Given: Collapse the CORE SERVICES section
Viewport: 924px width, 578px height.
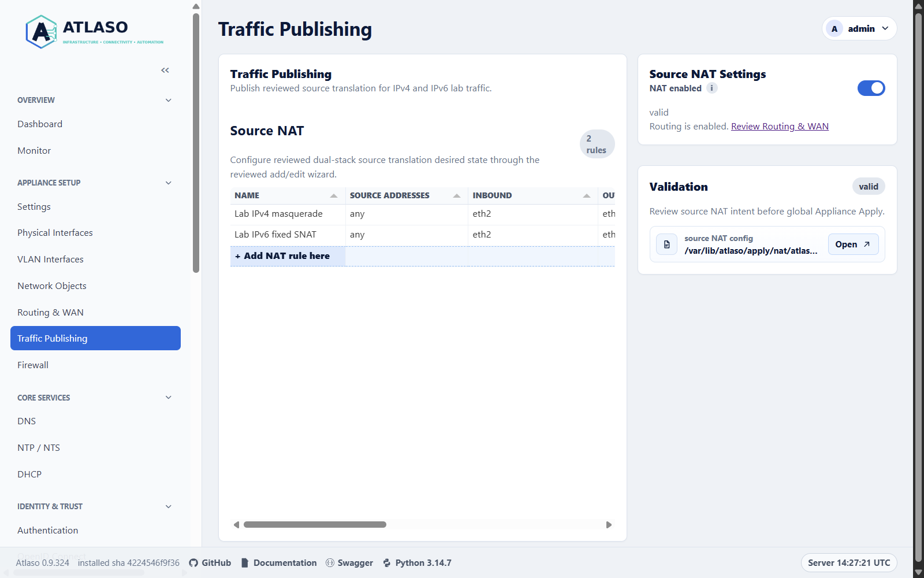Looking at the screenshot, I should point(169,397).
